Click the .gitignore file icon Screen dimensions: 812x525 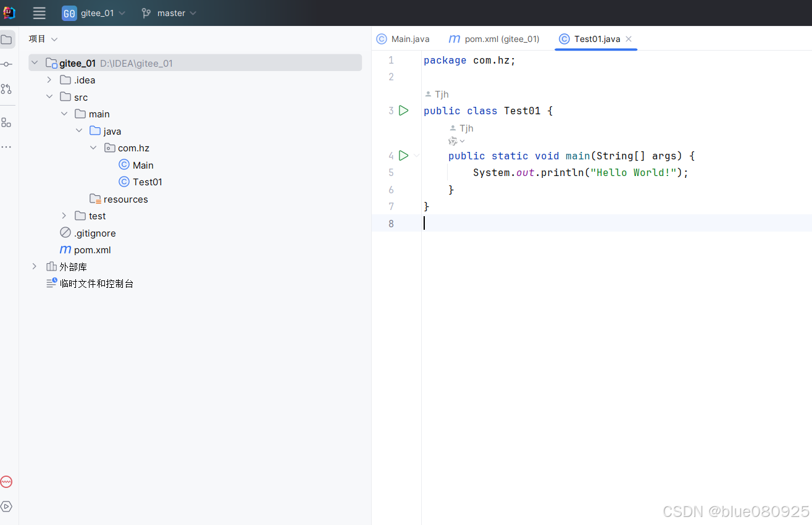[x=65, y=233]
